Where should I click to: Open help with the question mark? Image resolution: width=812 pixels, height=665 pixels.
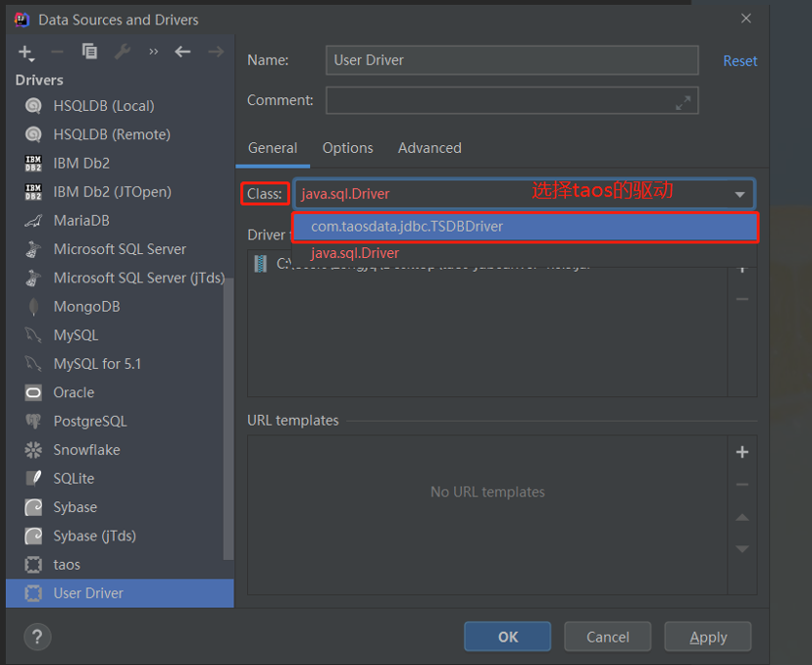(x=37, y=637)
